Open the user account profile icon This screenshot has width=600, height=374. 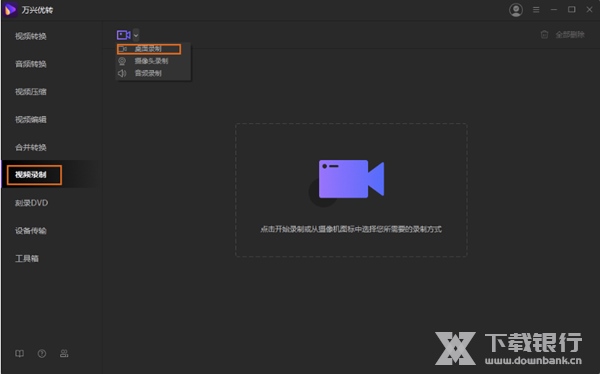tap(516, 10)
